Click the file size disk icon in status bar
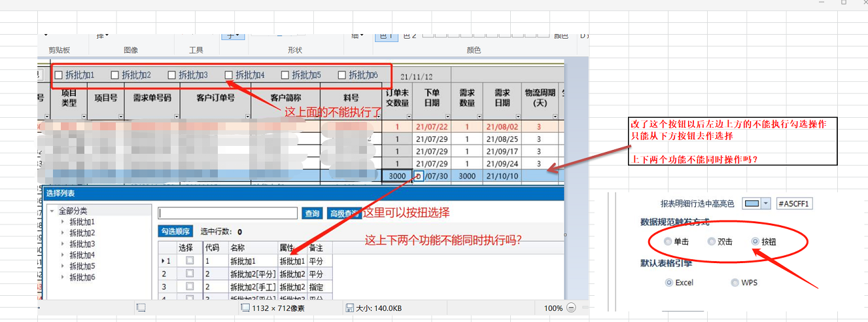Screen dimensions: 868x322 (x=349, y=308)
